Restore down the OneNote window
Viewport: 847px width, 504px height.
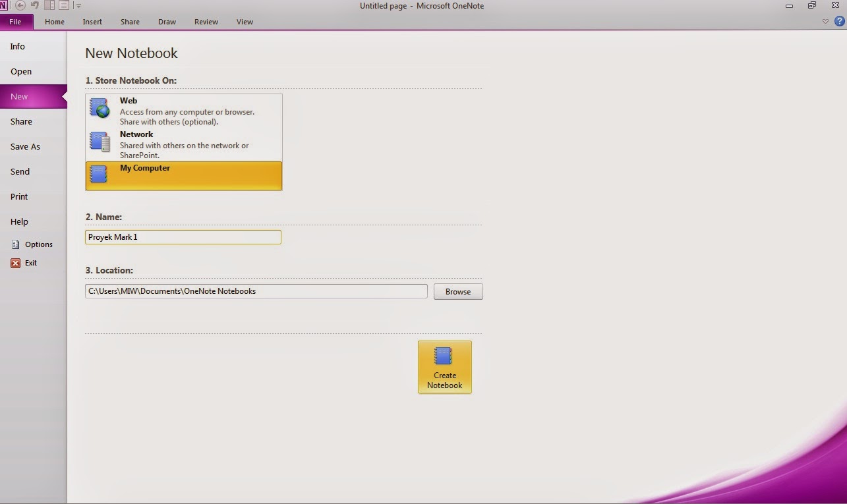[812, 5]
